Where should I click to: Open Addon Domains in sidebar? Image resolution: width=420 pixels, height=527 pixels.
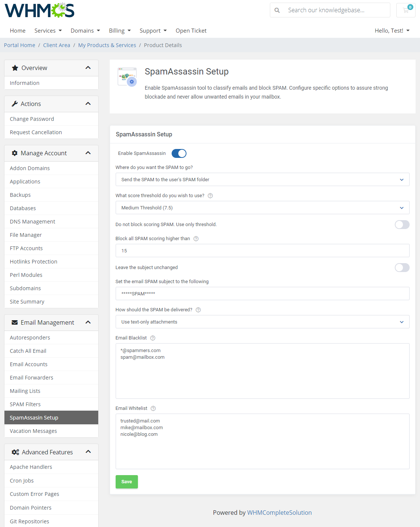pos(51,168)
